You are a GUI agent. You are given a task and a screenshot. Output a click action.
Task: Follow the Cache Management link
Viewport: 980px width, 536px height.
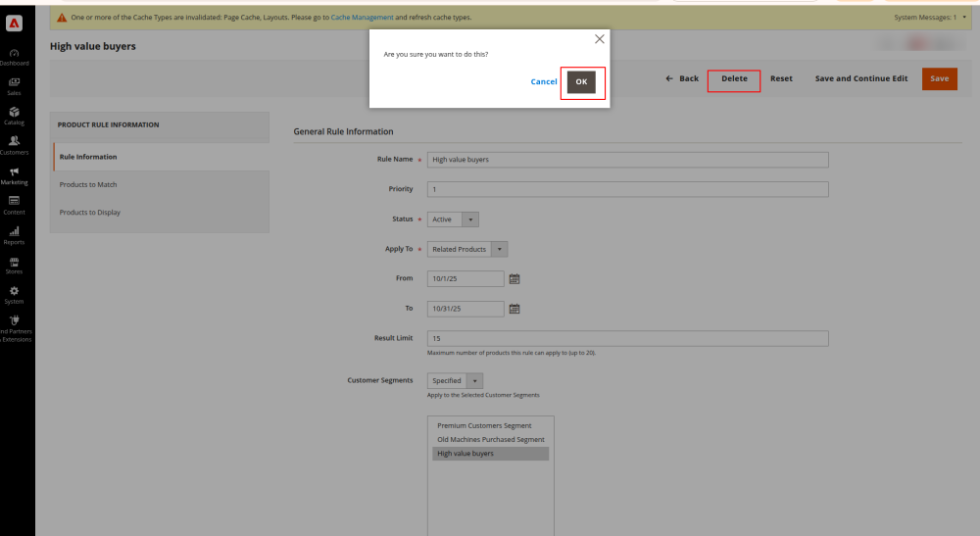coord(362,18)
